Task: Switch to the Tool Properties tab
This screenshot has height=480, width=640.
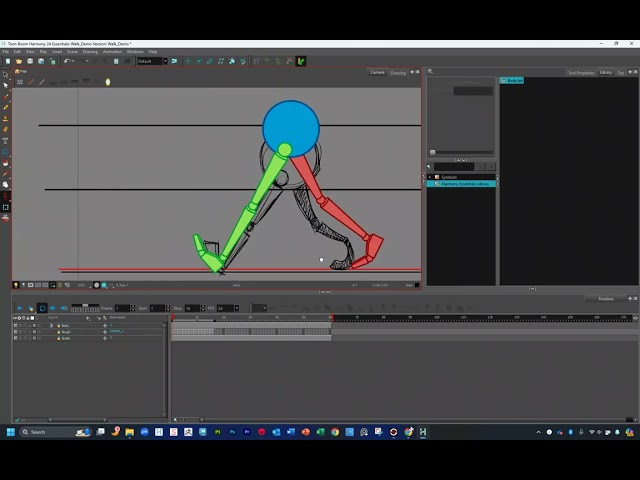Action: pyautogui.click(x=581, y=73)
